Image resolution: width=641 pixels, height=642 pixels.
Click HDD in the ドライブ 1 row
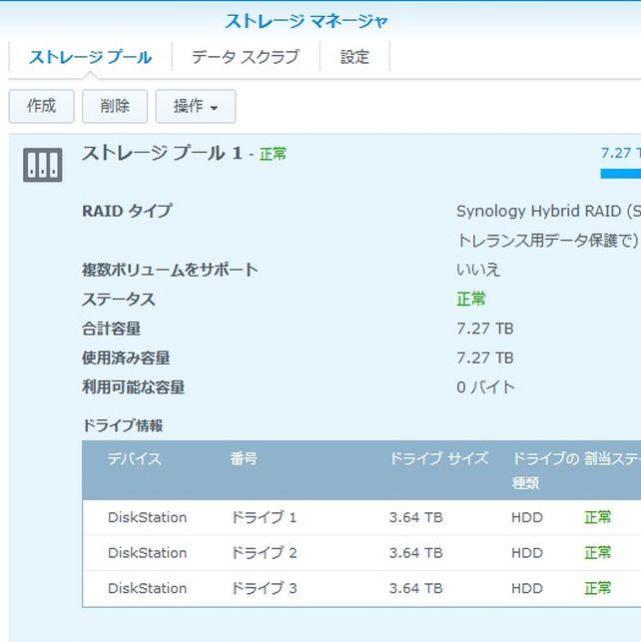(527, 518)
